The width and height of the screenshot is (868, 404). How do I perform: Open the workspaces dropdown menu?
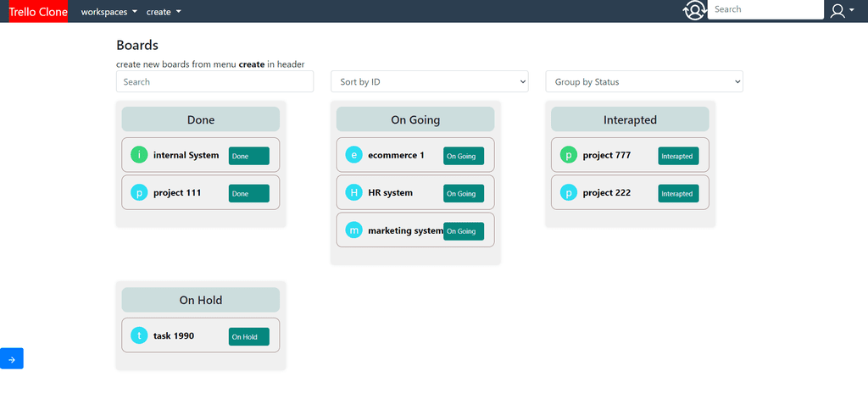pyautogui.click(x=109, y=12)
